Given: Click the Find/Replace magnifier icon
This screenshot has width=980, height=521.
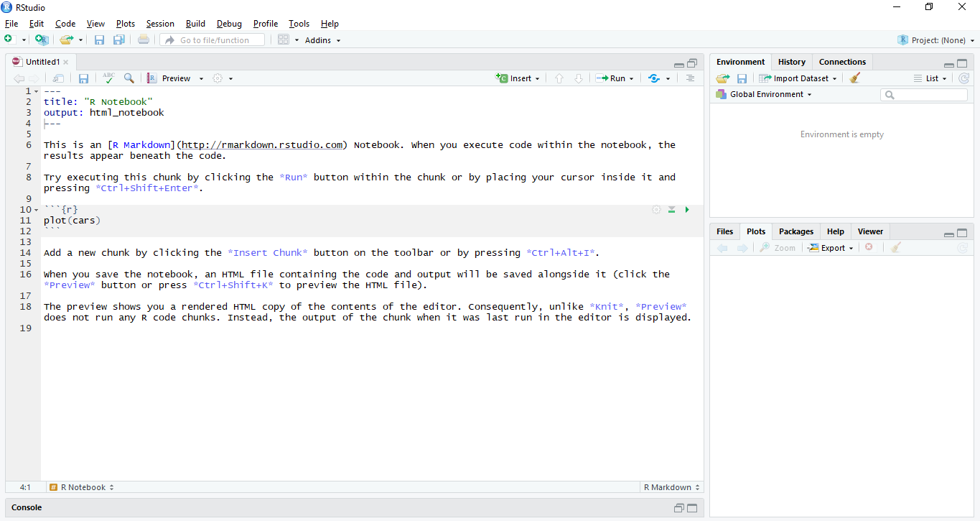Looking at the screenshot, I should (129, 78).
